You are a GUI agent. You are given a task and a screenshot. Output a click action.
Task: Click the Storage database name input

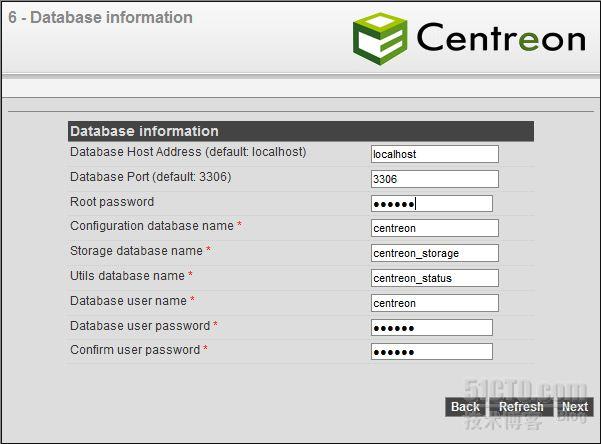pos(434,253)
